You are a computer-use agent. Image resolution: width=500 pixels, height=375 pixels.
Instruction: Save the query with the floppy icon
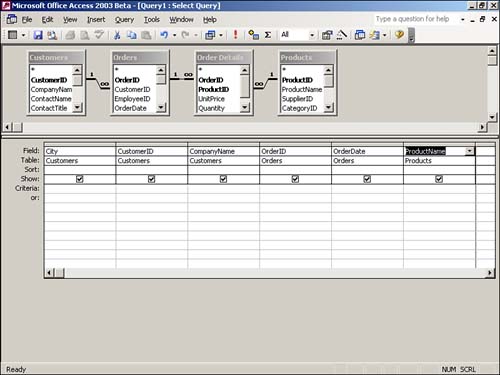pyautogui.click(x=38, y=35)
